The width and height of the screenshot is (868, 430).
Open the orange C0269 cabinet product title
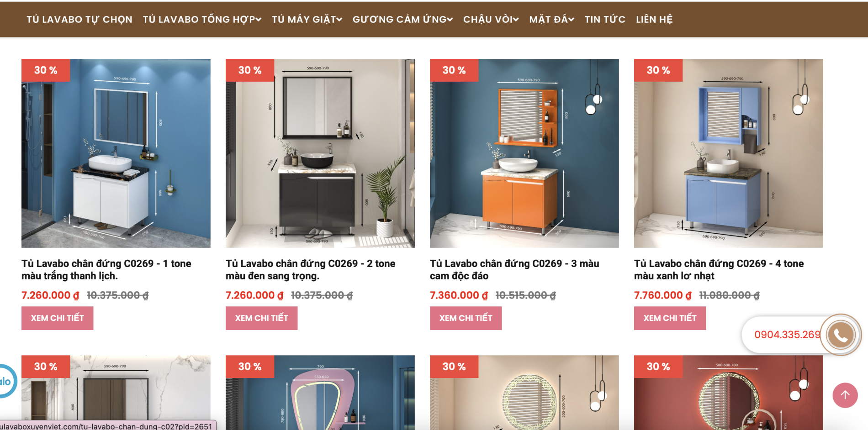(x=514, y=270)
